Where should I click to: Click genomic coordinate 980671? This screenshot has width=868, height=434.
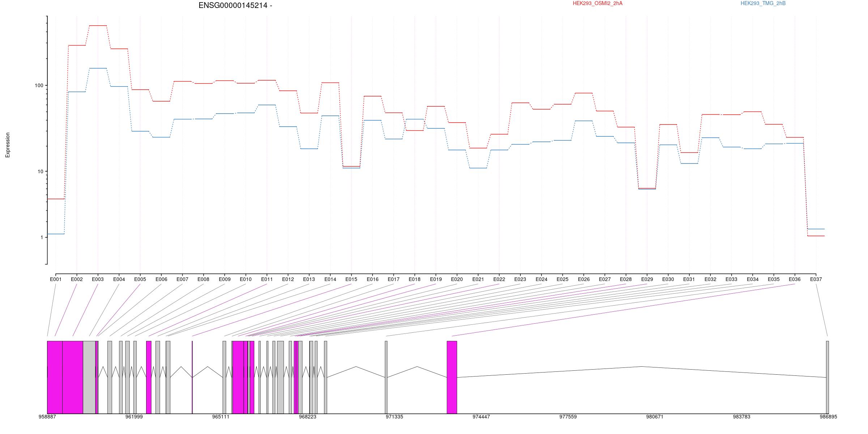click(655, 417)
